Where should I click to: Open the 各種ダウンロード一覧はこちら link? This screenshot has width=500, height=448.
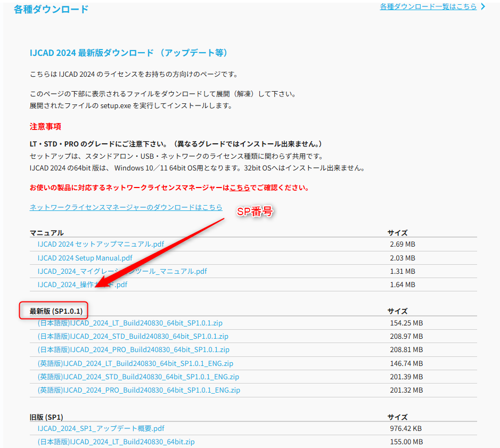tap(428, 7)
